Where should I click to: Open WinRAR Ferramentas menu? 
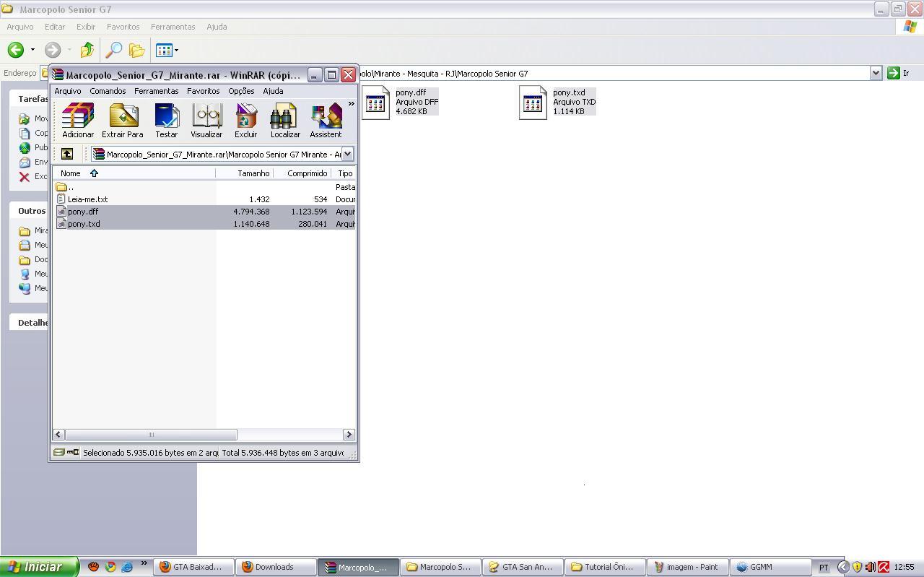tap(156, 91)
